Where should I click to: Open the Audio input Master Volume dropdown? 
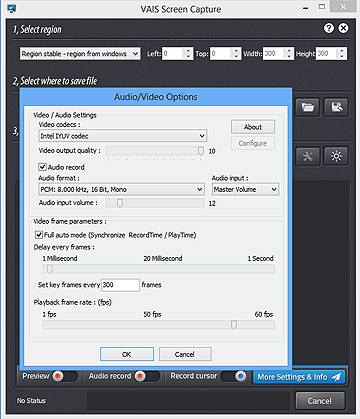(245, 189)
